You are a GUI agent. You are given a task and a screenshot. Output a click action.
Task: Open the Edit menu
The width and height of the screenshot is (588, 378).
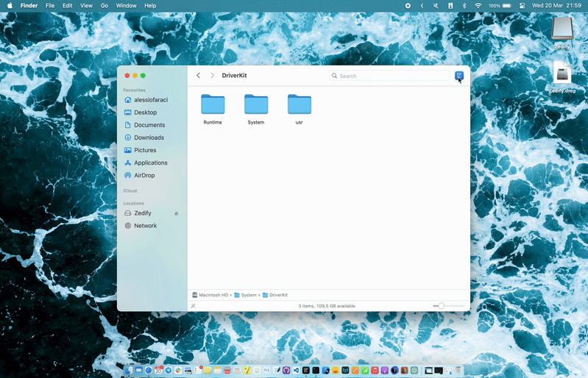click(x=68, y=6)
